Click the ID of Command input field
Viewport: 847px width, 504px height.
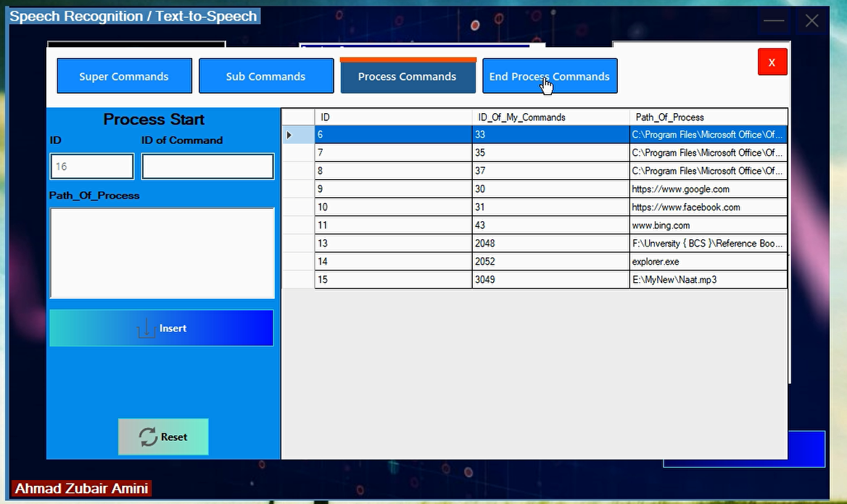coord(207,167)
